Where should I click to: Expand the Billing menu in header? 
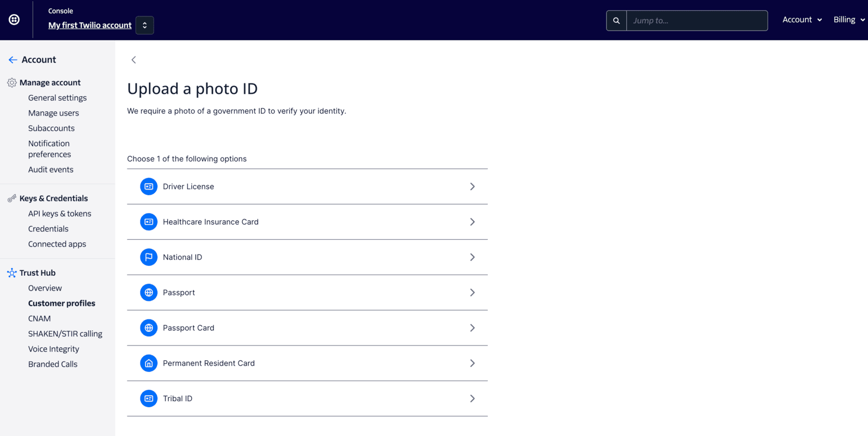click(848, 20)
